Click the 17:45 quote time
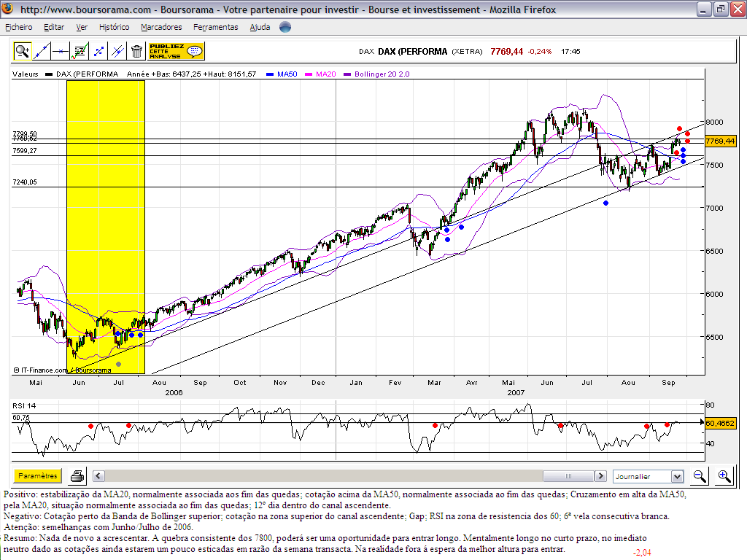747x560 pixels. (570, 52)
